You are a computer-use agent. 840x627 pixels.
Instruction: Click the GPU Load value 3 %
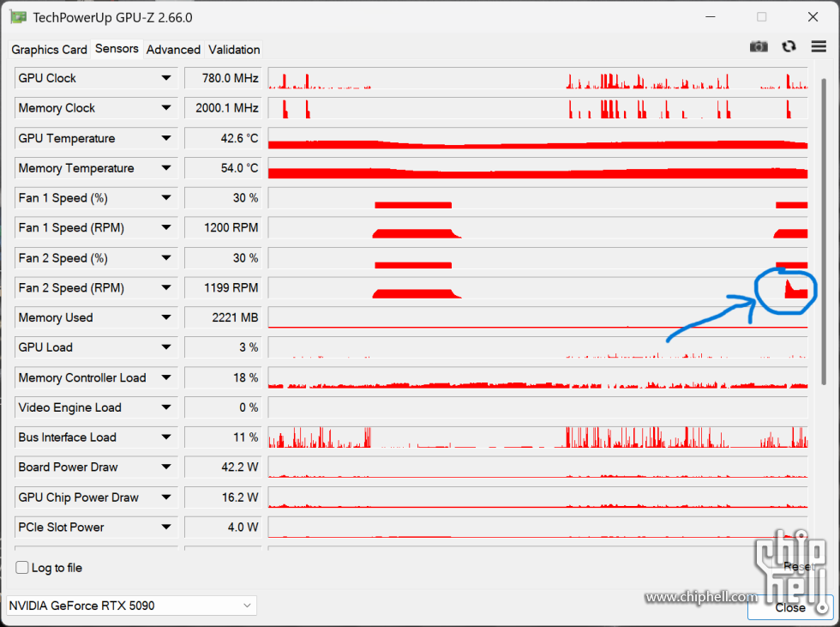click(x=223, y=347)
